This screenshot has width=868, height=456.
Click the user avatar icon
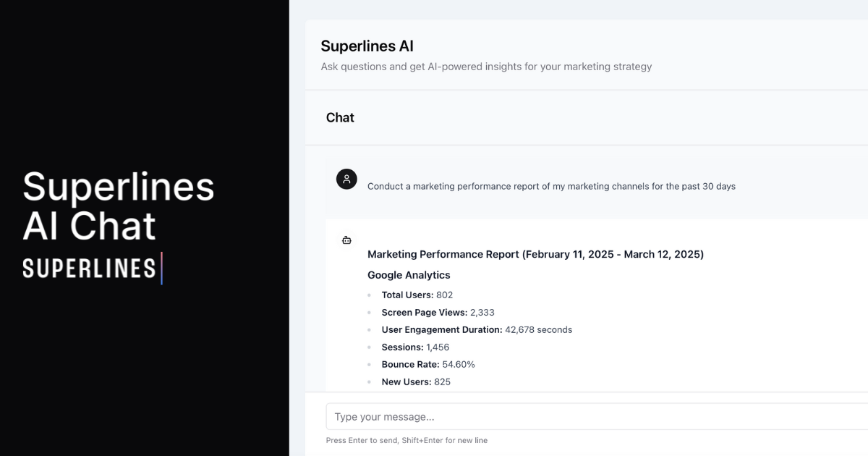(x=346, y=180)
